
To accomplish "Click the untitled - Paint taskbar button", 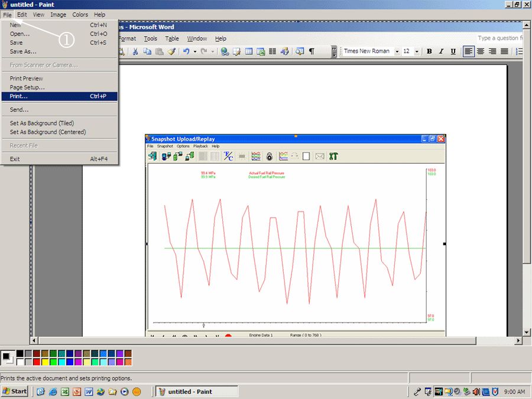I will (x=196, y=391).
